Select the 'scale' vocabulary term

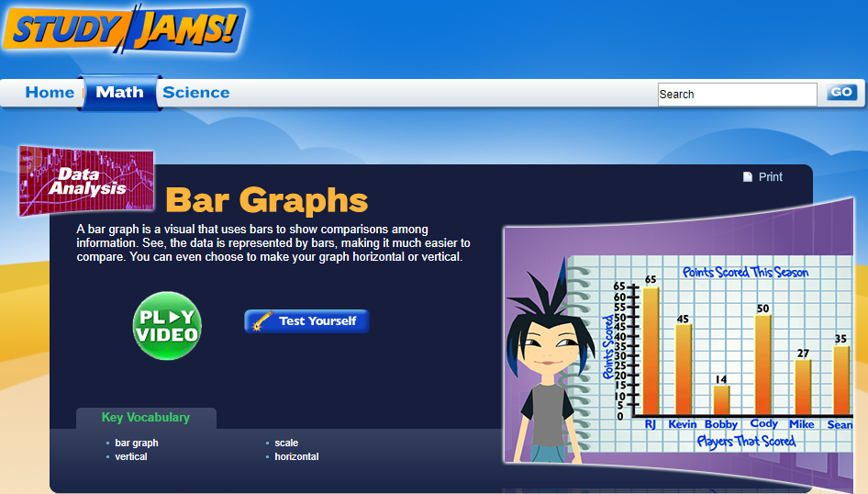tap(286, 443)
